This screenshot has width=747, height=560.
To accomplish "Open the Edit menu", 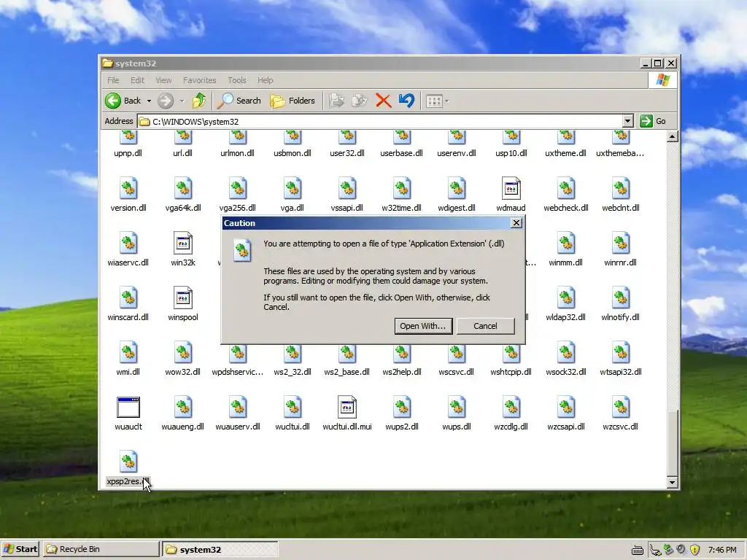I will tap(137, 80).
